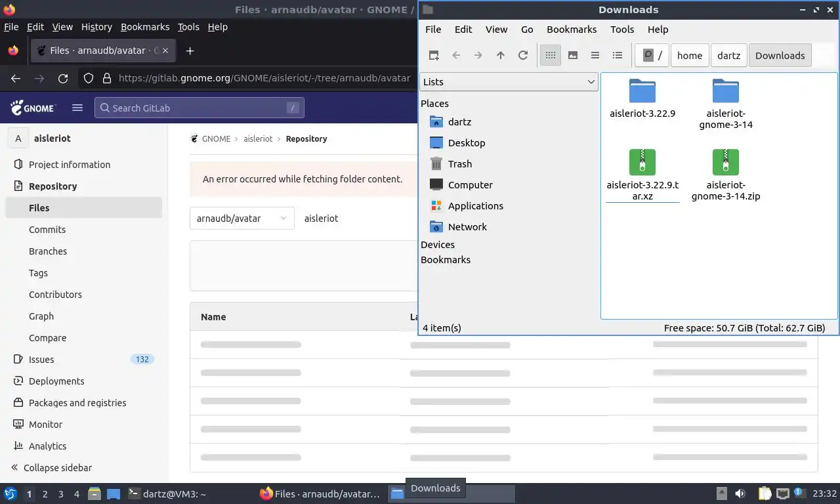Close the Firefox GitLab tab

165,51
